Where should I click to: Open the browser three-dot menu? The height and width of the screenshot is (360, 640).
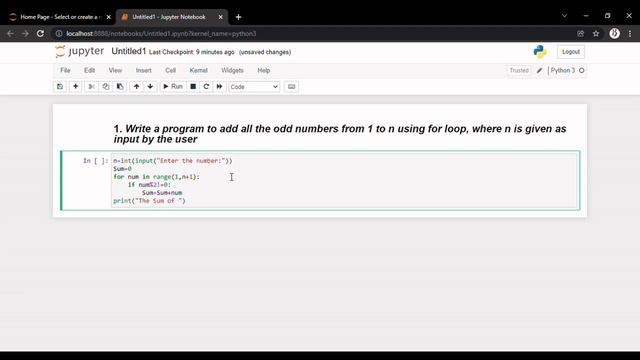point(630,34)
